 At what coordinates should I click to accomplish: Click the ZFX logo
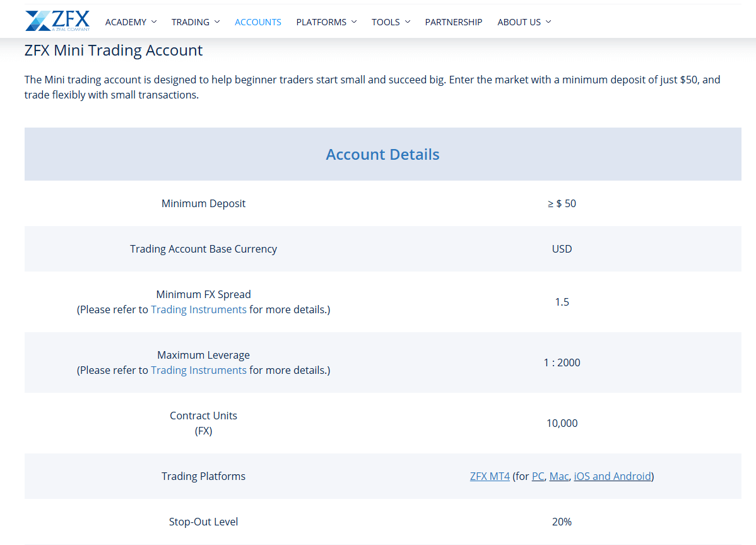point(57,21)
